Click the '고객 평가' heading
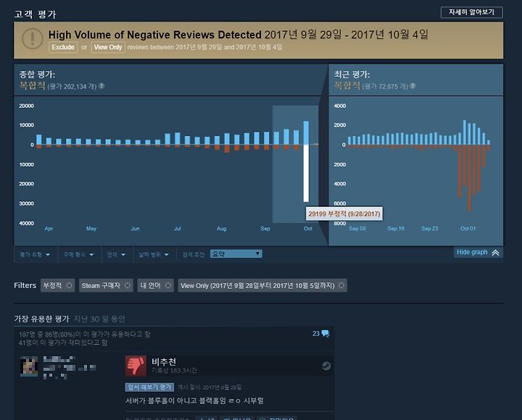Image resolution: width=522 pixels, height=420 pixels. point(36,14)
